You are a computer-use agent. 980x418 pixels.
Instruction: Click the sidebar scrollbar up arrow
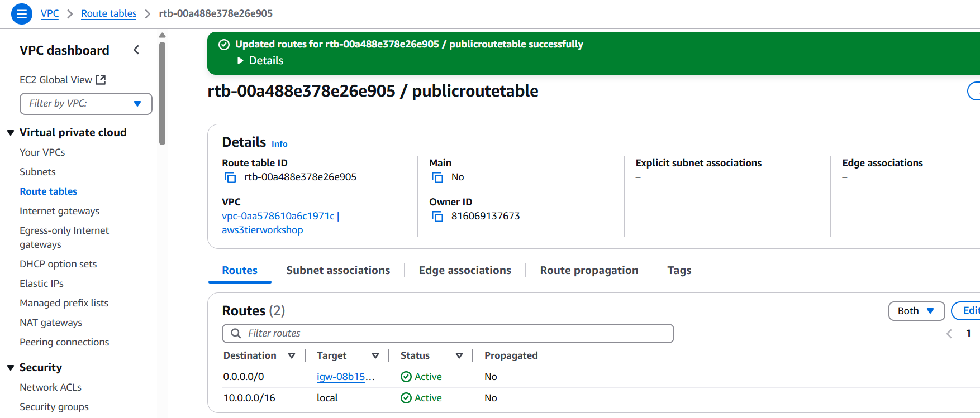163,35
